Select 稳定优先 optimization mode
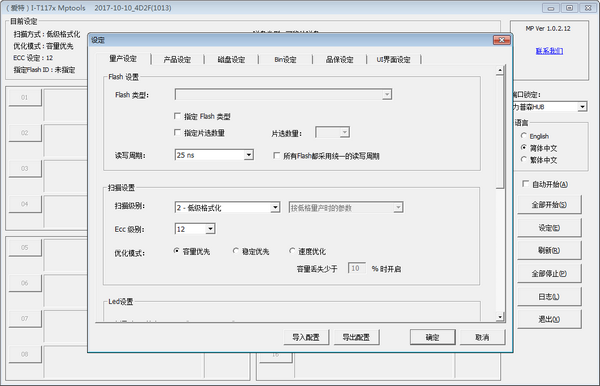The image size is (600, 386). (x=236, y=251)
